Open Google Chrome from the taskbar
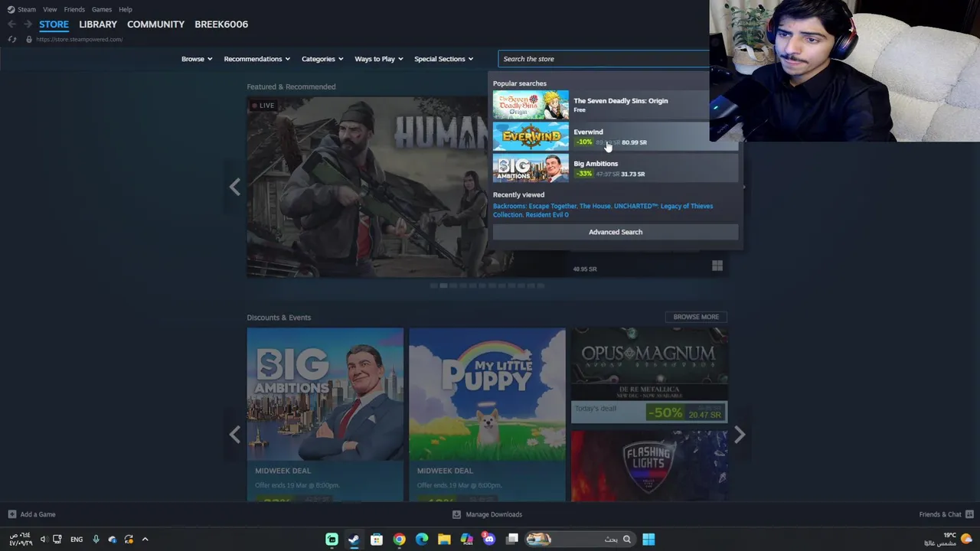 coord(399,540)
